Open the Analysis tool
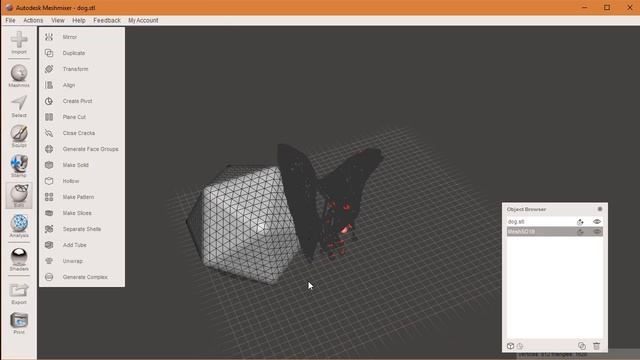Viewport: 640px width, 360px height. tap(19, 226)
